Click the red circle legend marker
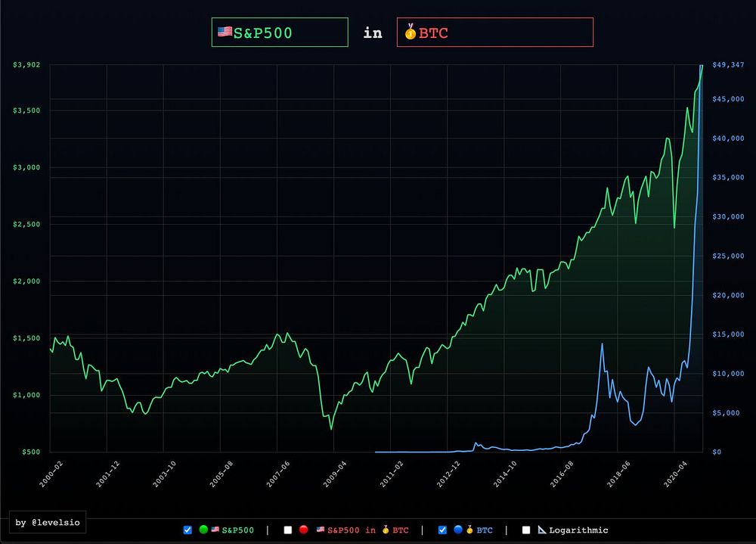 [x=303, y=530]
